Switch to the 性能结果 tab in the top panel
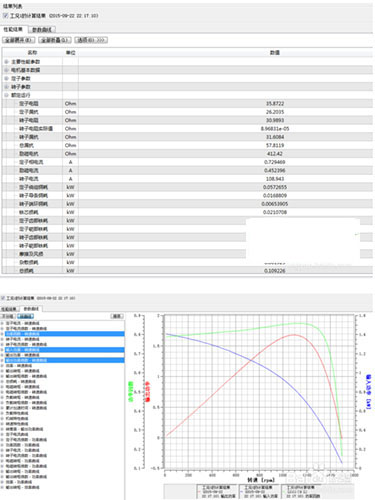Screen dimensions: 375x500 13,29
